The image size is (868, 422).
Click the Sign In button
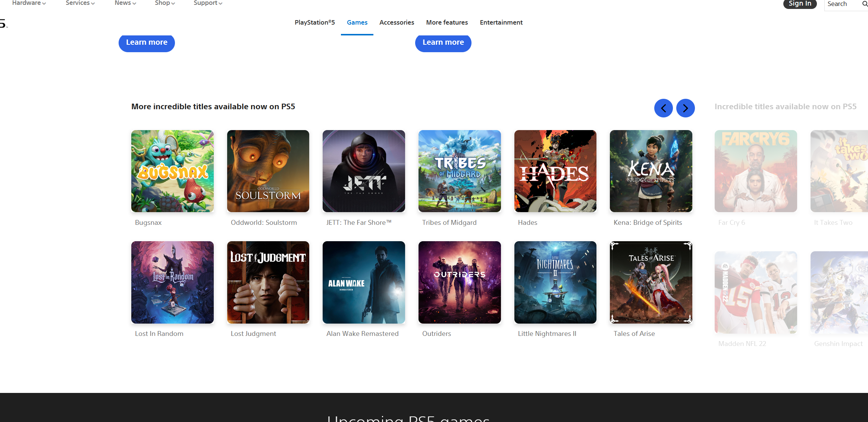(x=800, y=4)
